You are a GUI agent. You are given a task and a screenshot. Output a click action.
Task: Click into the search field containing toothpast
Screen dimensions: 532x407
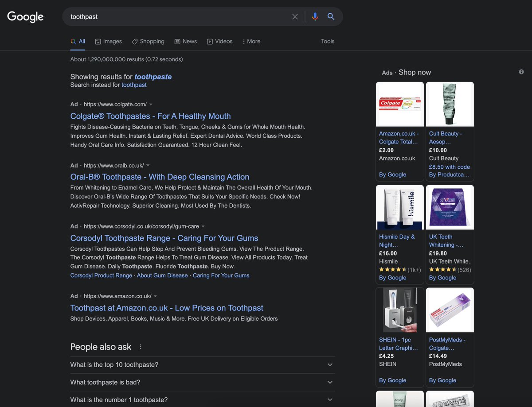coord(177,17)
